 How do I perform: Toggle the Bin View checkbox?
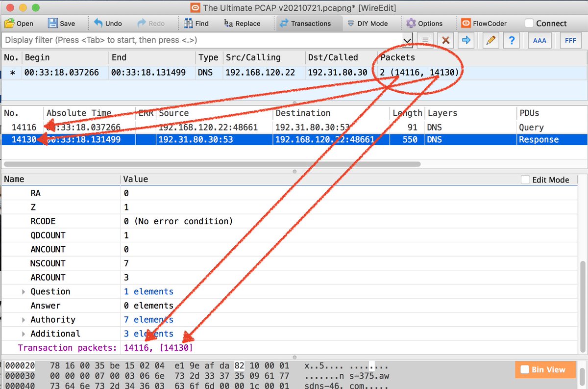tap(524, 370)
